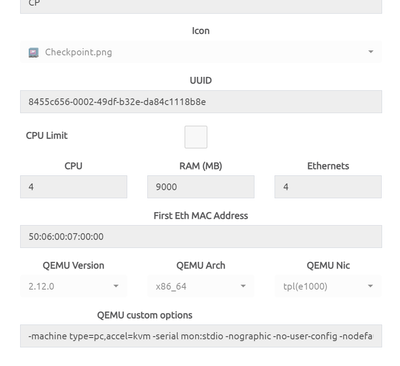Viewport: 400px width, 366px height.
Task: Click the QEMU Arch dropdown arrow
Action: pos(243,286)
